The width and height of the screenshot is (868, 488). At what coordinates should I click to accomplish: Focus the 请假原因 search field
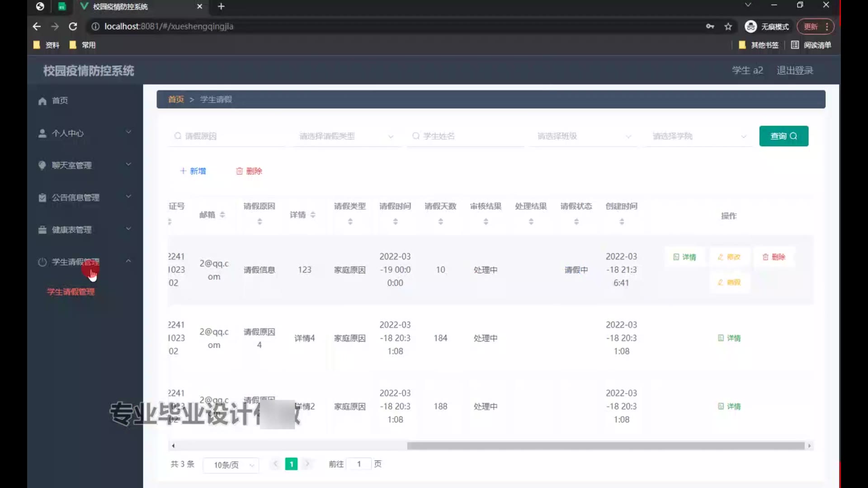click(x=227, y=136)
